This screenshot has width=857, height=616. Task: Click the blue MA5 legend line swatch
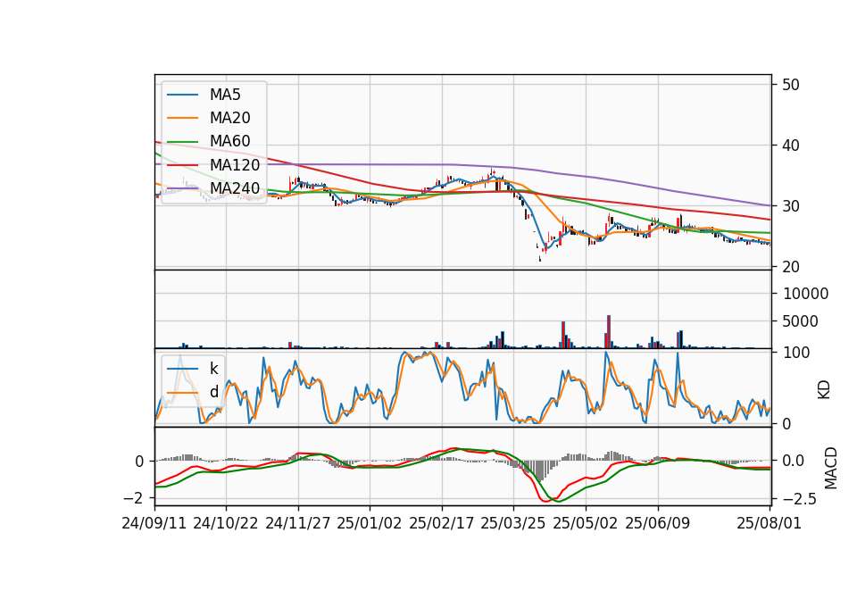tap(182, 95)
